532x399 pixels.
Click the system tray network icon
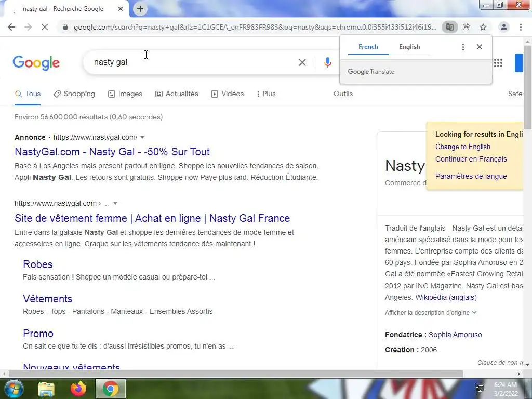click(x=480, y=389)
